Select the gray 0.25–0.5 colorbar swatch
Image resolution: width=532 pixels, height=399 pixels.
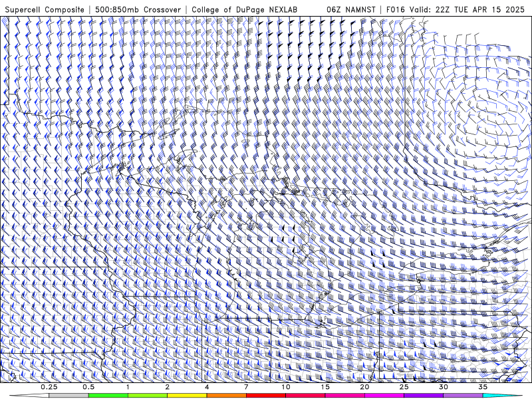69,396
